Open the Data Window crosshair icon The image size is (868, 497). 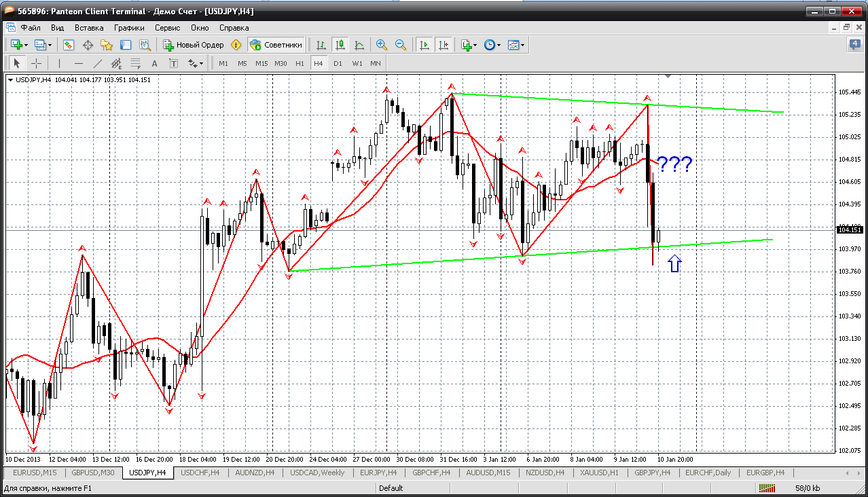coord(88,45)
